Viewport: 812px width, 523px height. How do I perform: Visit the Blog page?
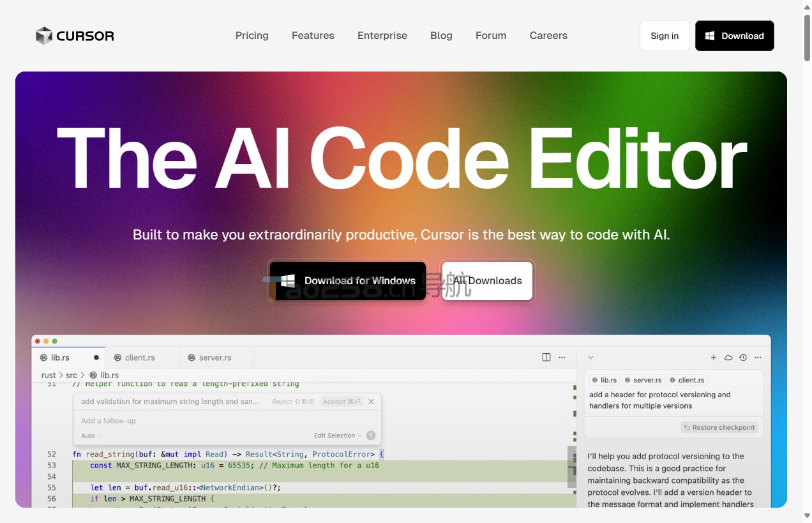pos(441,36)
